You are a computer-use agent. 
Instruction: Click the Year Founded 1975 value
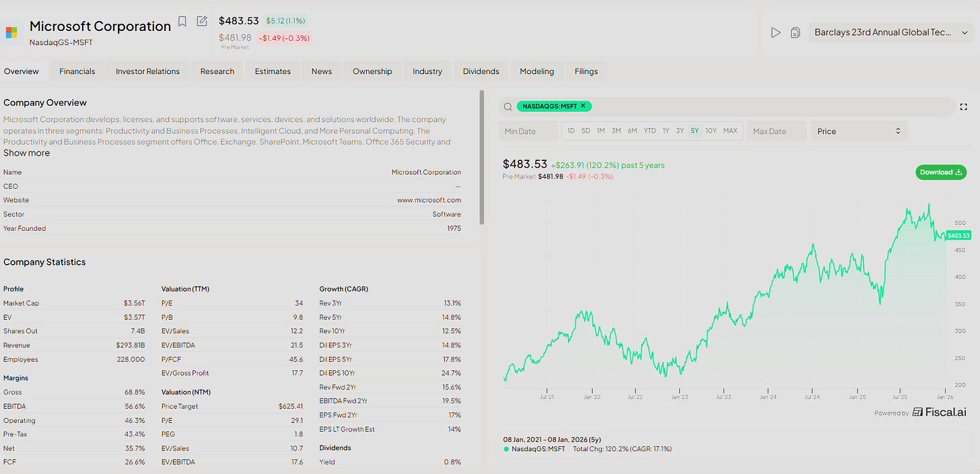(454, 228)
